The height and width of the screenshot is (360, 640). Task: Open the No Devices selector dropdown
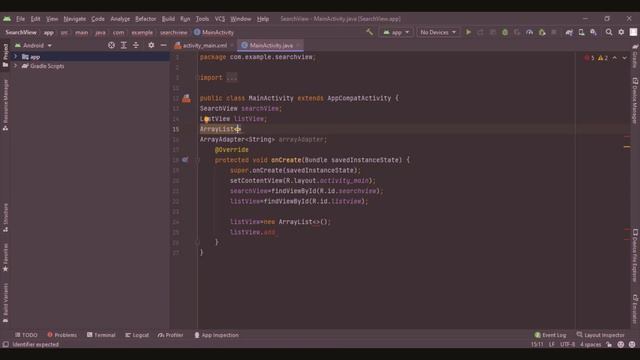[438, 32]
